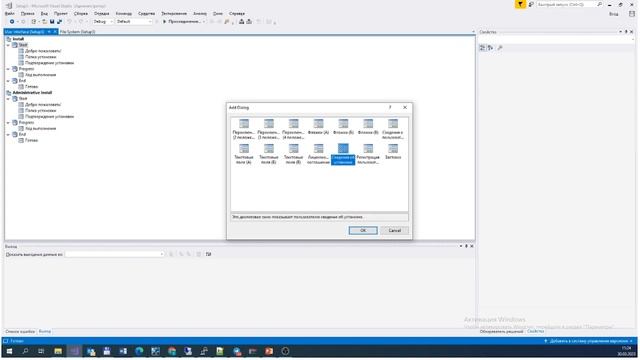This screenshot has width=640, height=360.
Task: Open the Отладка menu
Action: (x=102, y=13)
